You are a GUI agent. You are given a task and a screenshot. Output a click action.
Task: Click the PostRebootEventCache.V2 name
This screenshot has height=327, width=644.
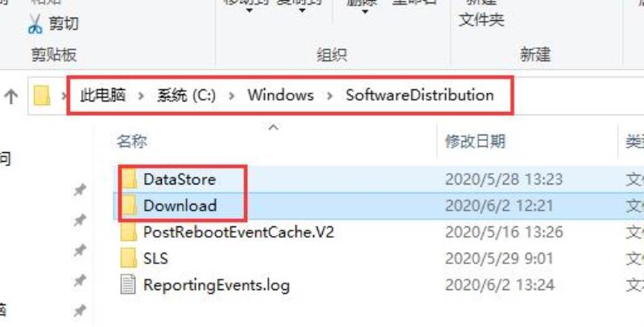point(238,232)
